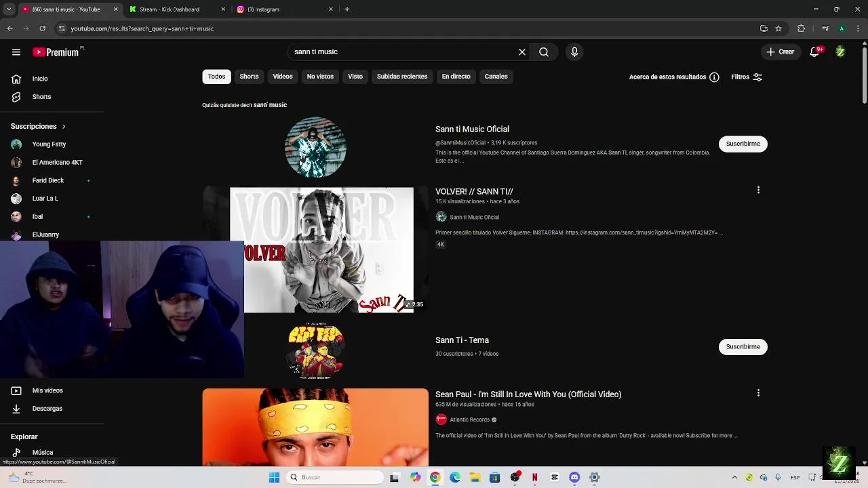Subscribe to Sann ti Music Oficial
Screen dimensions: 868x488
coord(743,144)
